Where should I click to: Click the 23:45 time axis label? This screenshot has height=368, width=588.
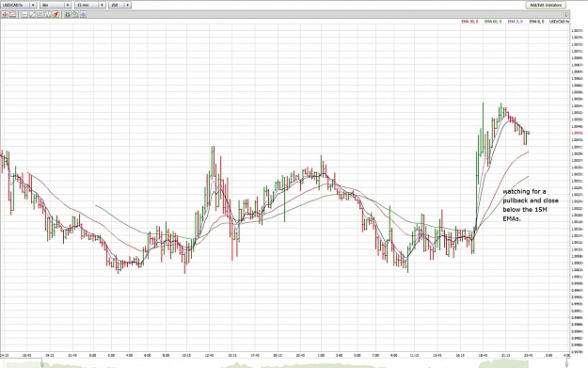tap(529, 355)
